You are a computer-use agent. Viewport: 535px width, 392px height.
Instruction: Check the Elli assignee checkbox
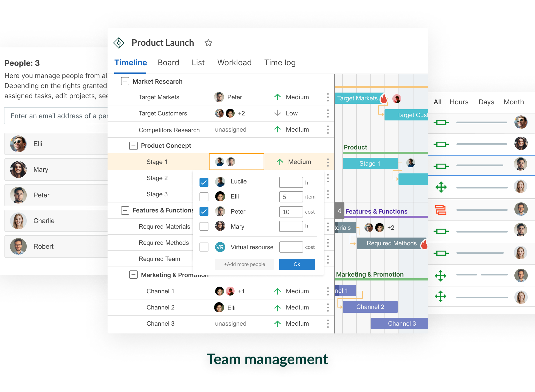pyautogui.click(x=204, y=197)
